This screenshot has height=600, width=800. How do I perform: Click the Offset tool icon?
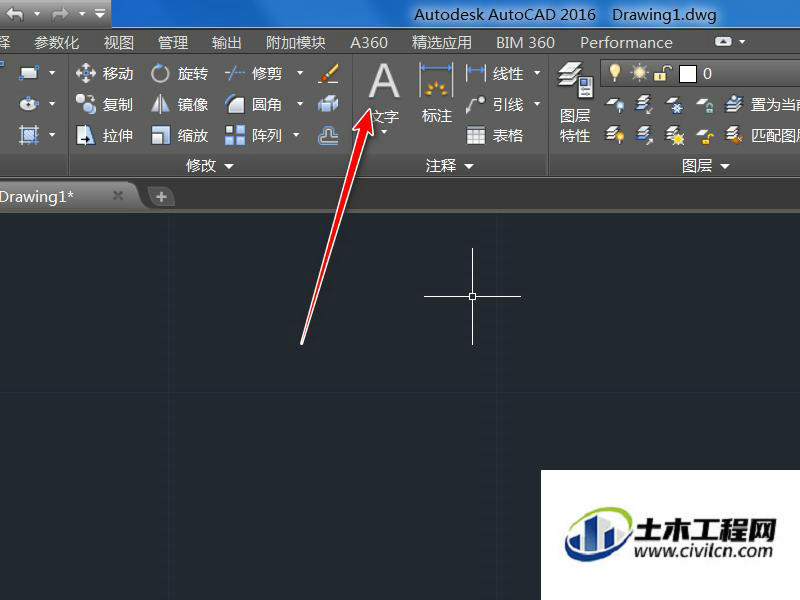click(328, 136)
